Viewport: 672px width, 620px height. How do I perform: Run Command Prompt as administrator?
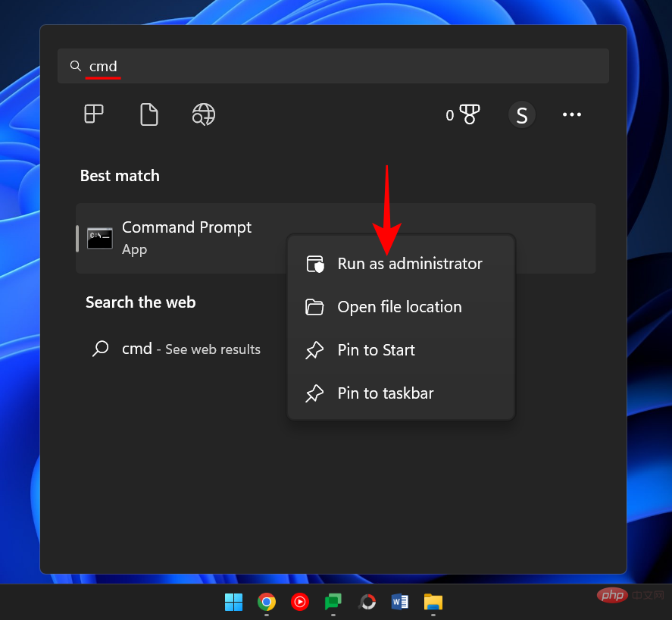click(409, 264)
